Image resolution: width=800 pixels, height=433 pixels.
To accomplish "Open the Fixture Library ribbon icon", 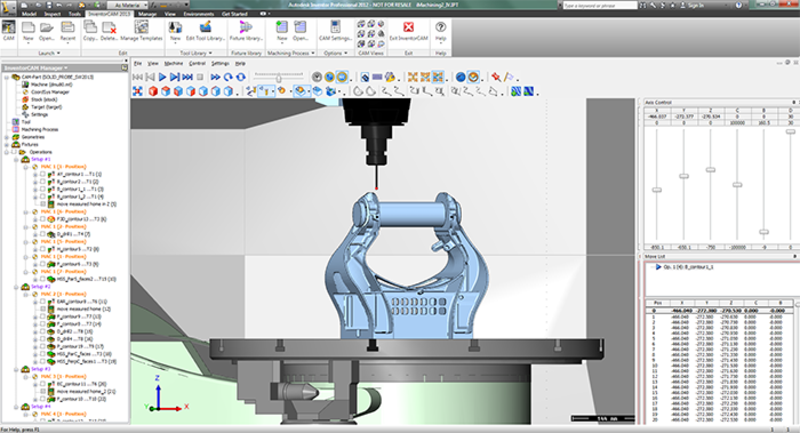I will coord(245,28).
